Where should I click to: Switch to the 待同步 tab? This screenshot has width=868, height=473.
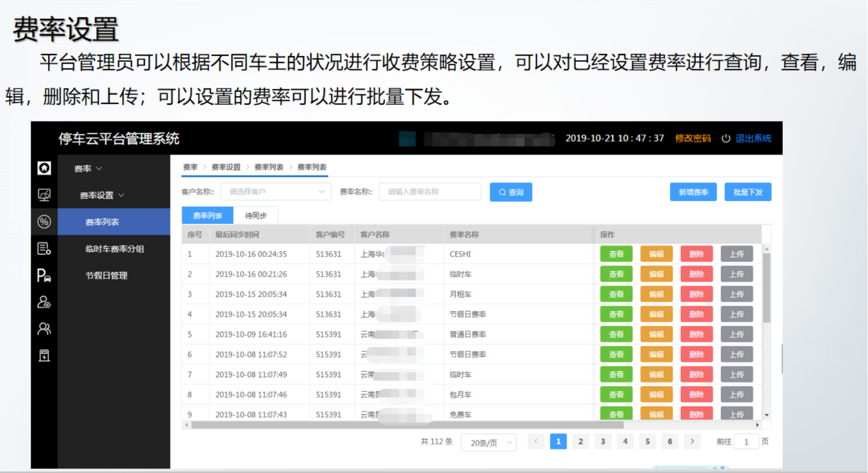tap(256, 215)
